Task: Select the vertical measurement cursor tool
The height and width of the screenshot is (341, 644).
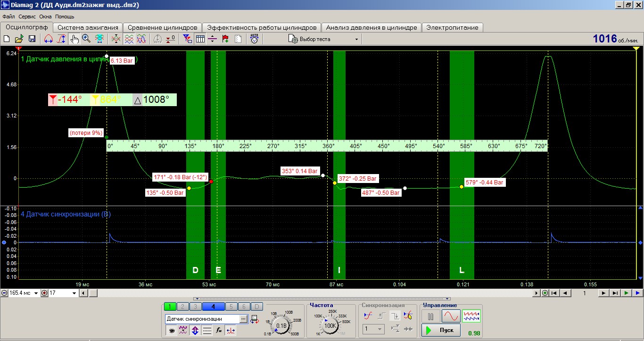Action: pyautogui.click(x=62, y=39)
